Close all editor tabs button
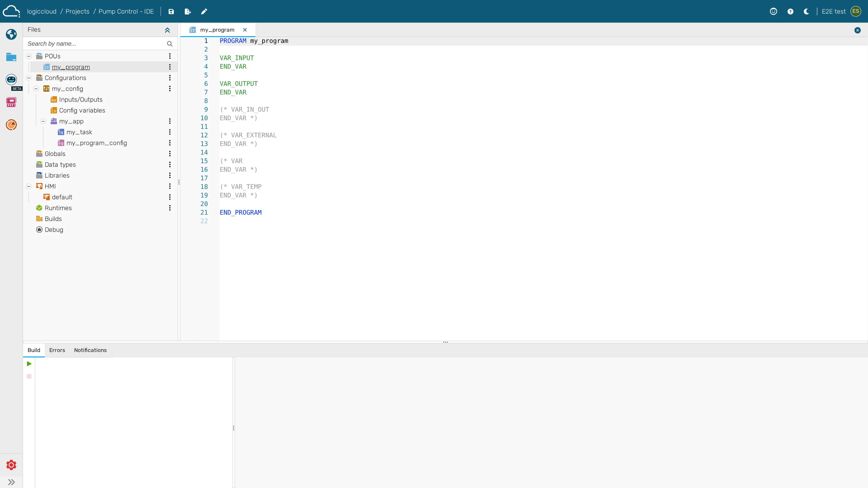 point(858,30)
